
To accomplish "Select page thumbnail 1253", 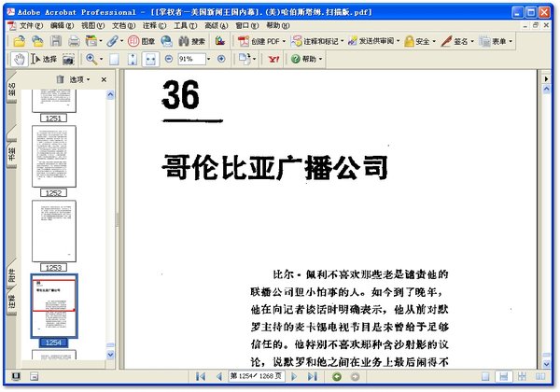I will coord(54,231).
